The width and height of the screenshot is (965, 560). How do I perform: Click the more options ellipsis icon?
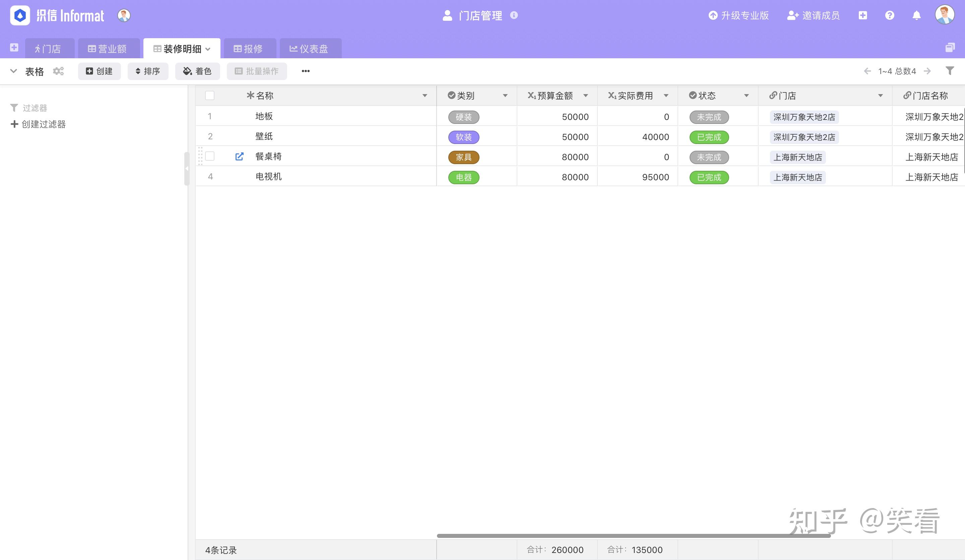pos(305,71)
